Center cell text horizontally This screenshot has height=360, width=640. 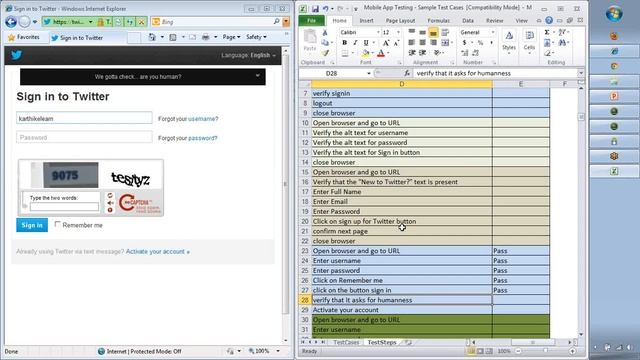422,42
